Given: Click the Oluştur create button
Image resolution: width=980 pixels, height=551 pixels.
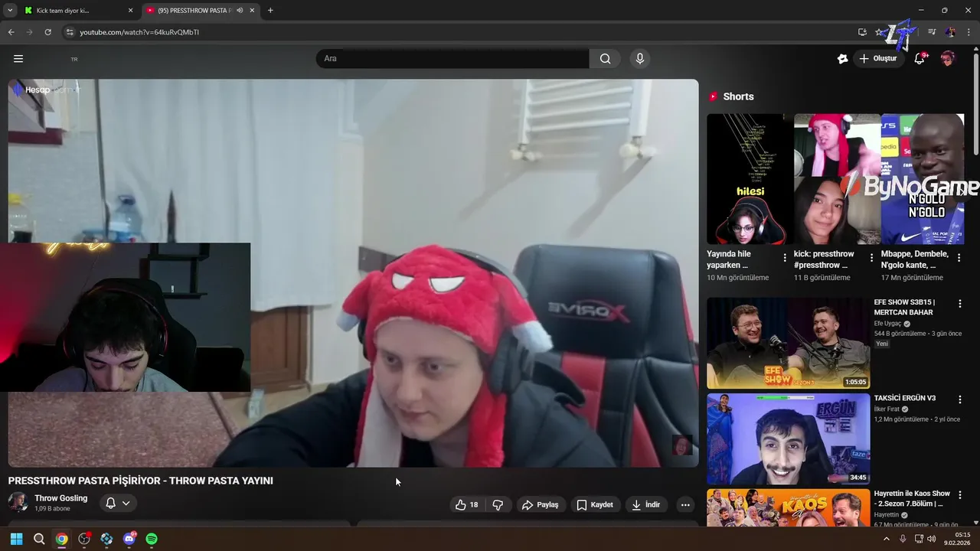Looking at the screenshot, I should tap(878, 59).
